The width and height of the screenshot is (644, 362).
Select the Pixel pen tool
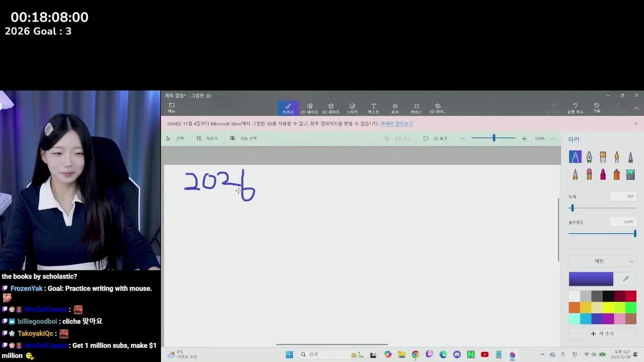[630, 157]
